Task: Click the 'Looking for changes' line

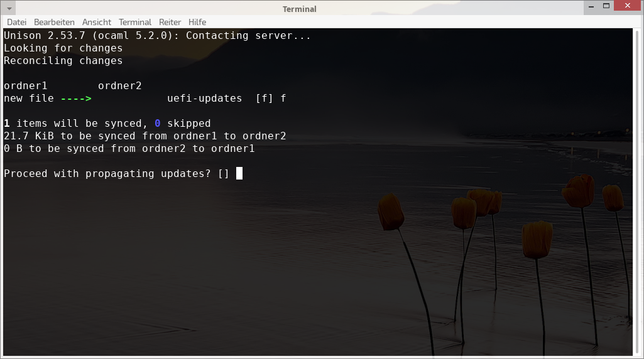Action: 63,48
